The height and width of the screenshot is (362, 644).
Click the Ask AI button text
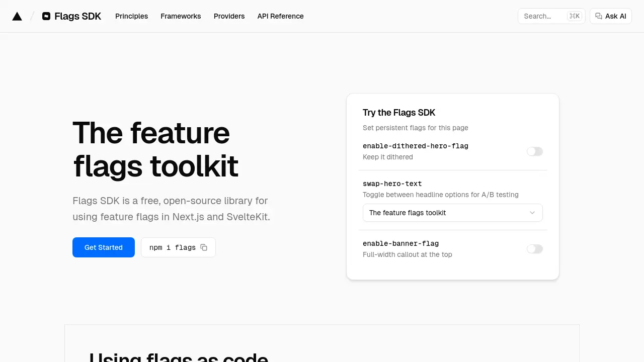coord(616,16)
